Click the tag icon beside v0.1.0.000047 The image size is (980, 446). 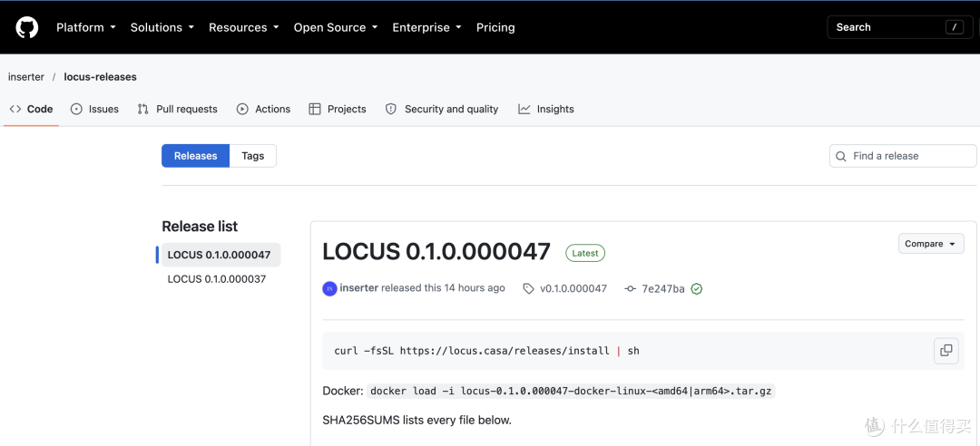point(529,288)
